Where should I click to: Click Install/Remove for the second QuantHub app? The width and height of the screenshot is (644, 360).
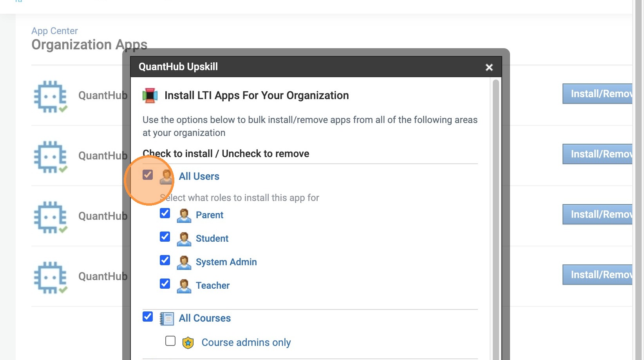pyautogui.click(x=597, y=154)
